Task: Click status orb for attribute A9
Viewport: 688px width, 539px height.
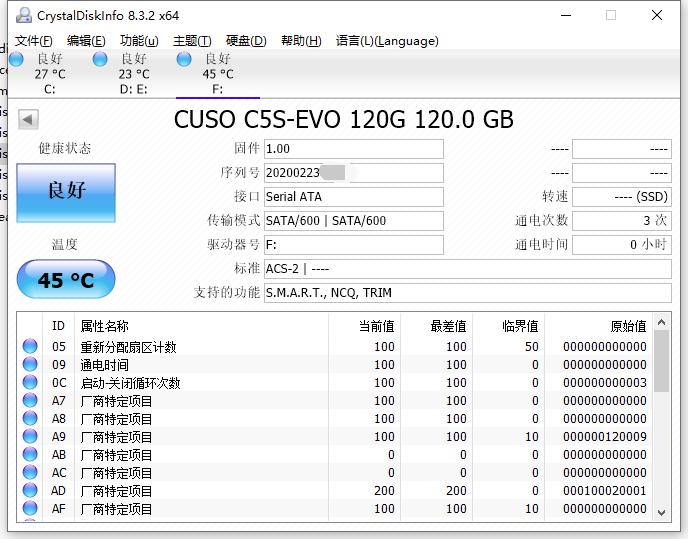Action: pyautogui.click(x=30, y=436)
